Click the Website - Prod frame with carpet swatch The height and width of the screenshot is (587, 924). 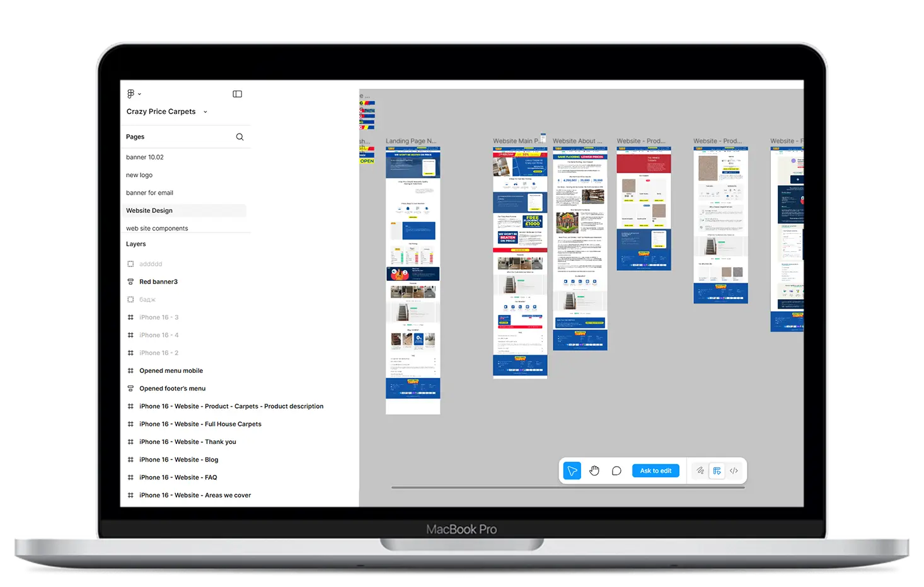720,225
